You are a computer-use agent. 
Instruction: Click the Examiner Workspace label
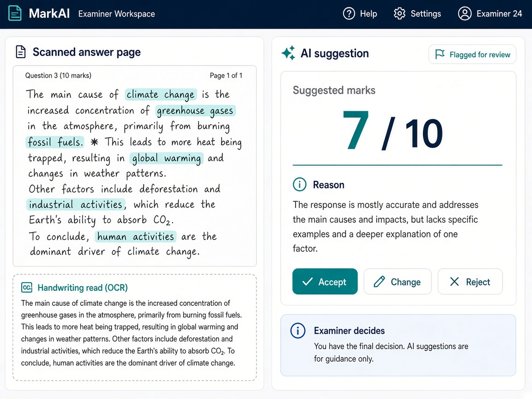click(116, 14)
